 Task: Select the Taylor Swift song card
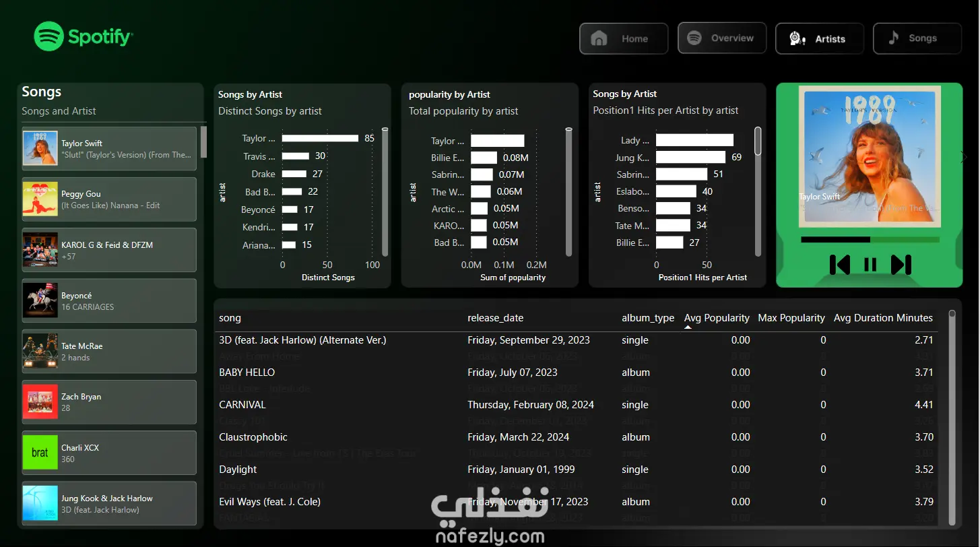(109, 149)
